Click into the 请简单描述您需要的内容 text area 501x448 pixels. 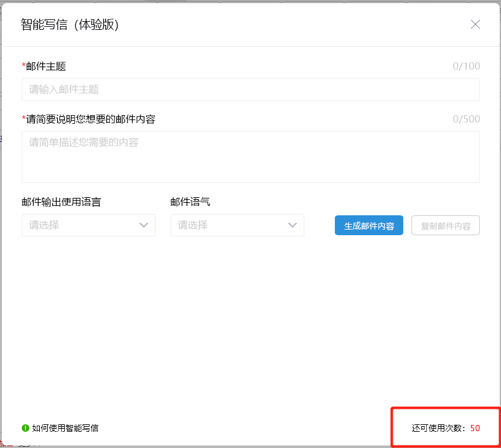click(250, 157)
